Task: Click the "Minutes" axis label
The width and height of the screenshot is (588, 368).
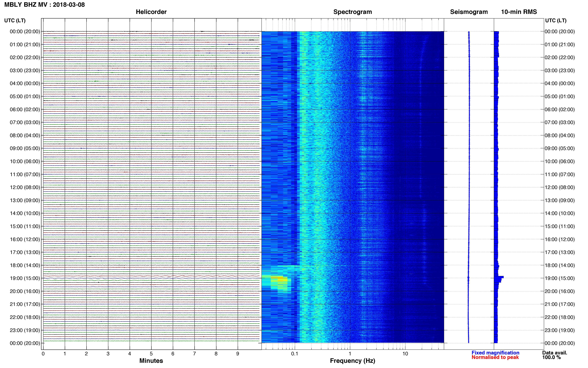Action: [x=151, y=361]
